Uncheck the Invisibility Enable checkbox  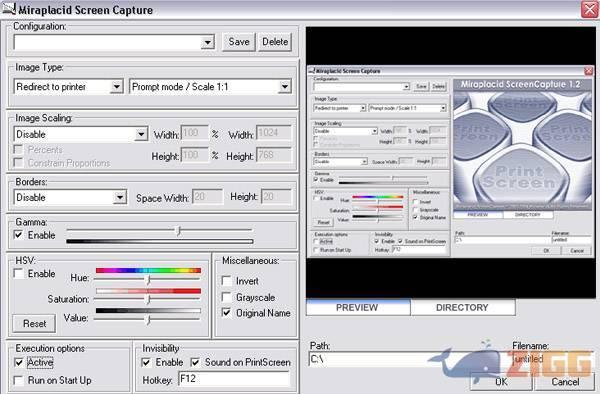(146, 362)
